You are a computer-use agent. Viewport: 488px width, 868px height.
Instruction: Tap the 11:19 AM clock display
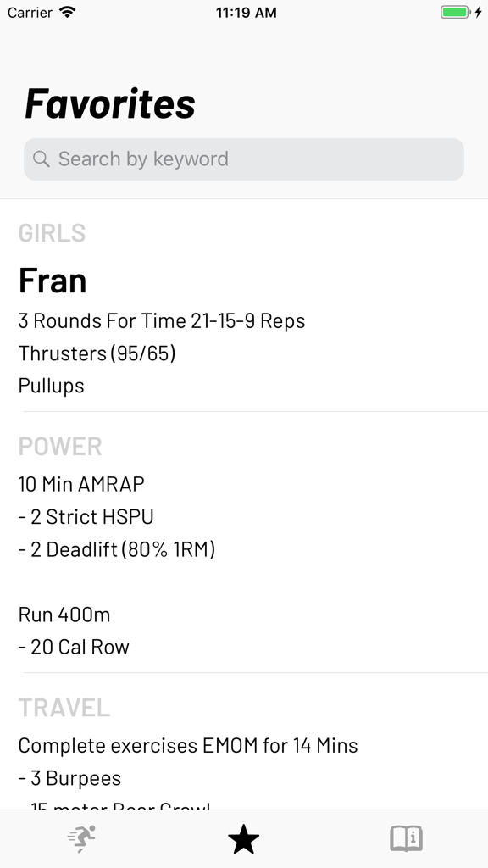pos(246,13)
